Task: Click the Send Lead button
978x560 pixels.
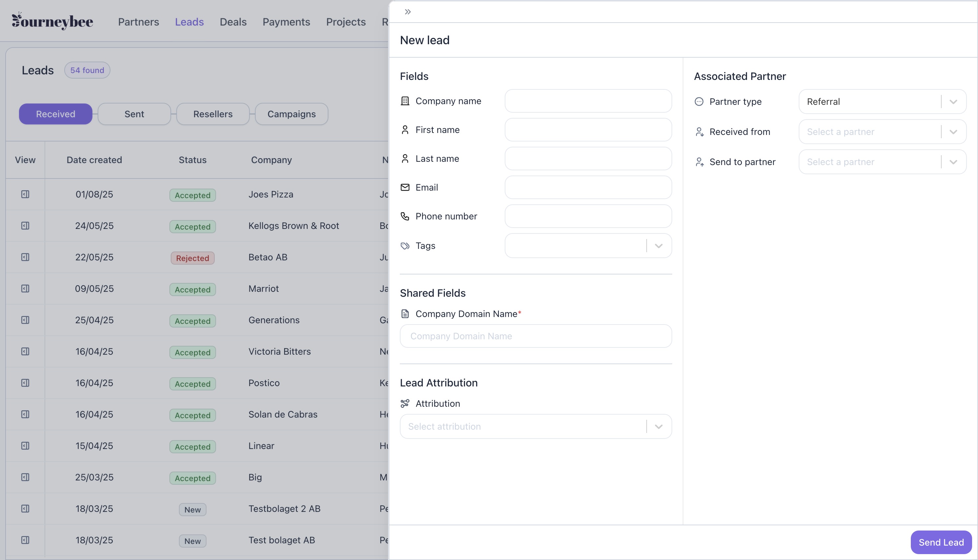Action: click(941, 542)
